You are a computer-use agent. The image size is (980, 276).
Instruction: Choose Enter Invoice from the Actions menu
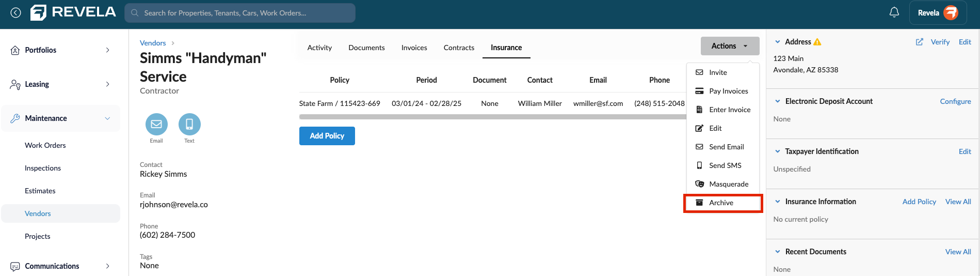tap(722, 110)
